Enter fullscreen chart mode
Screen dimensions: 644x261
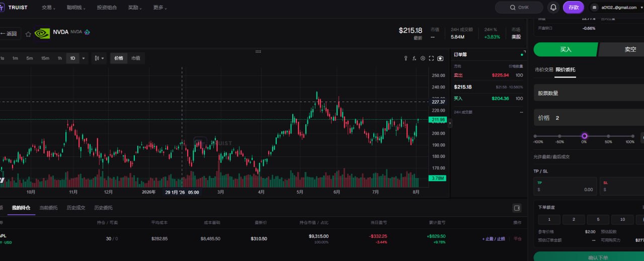click(431, 58)
